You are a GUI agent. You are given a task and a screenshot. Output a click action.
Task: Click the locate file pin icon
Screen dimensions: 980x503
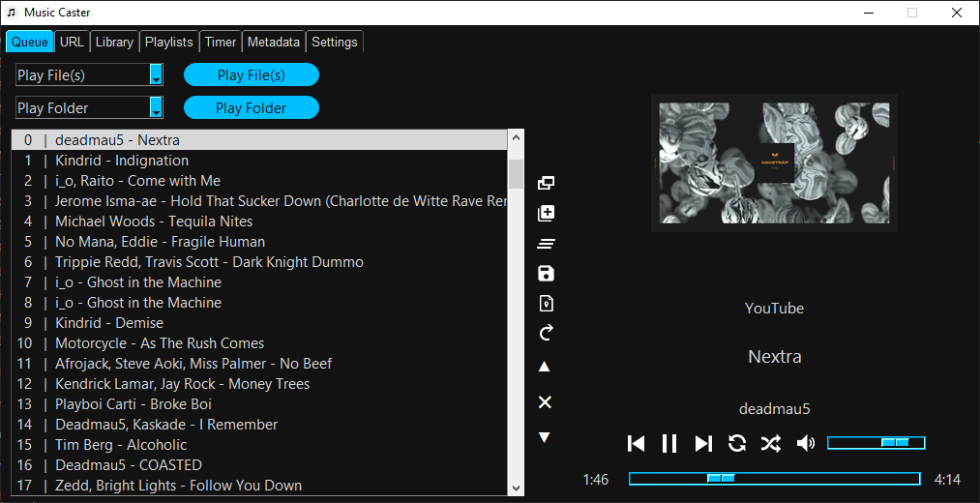pyautogui.click(x=546, y=303)
